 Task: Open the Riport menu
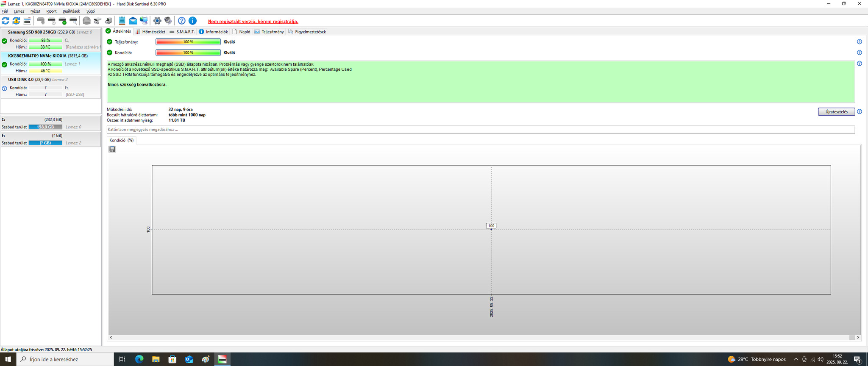pyautogui.click(x=51, y=11)
